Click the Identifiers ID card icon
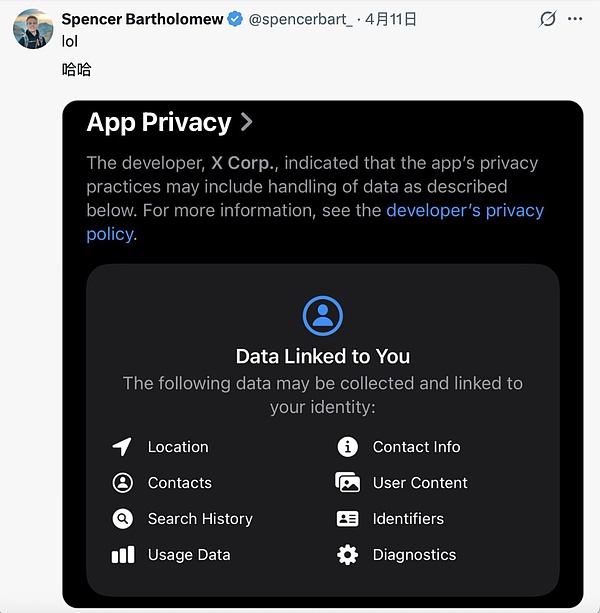 (347, 519)
